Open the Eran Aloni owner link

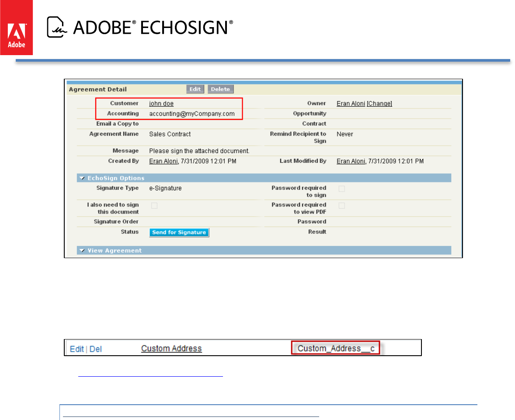(351, 104)
